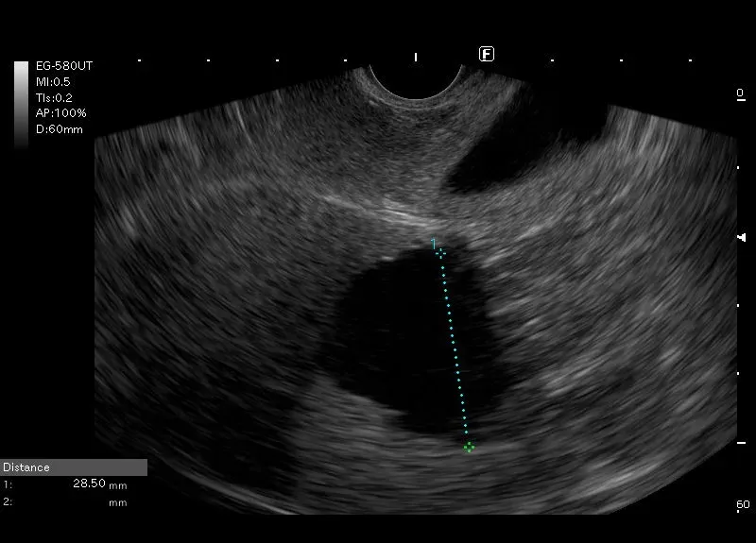Select the lower green caliper cross marker
Viewport: 756px width, 543px height.
pos(468,447)
